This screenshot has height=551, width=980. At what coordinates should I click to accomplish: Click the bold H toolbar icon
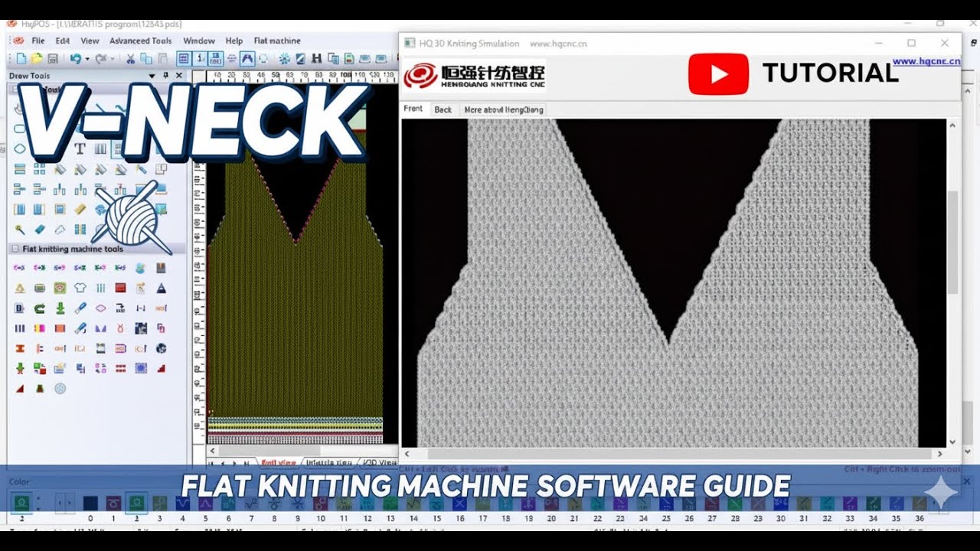tap(316, 59)
